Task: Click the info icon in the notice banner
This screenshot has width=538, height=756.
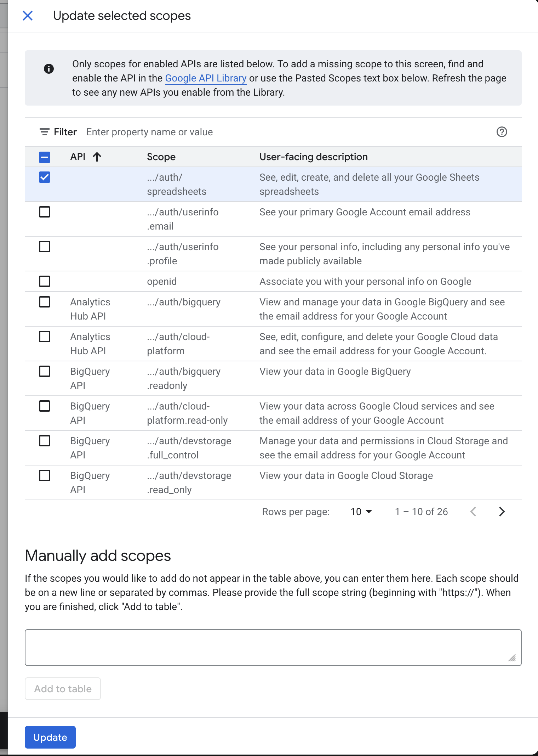Action: pyautogui.click(x=49, y=69)
